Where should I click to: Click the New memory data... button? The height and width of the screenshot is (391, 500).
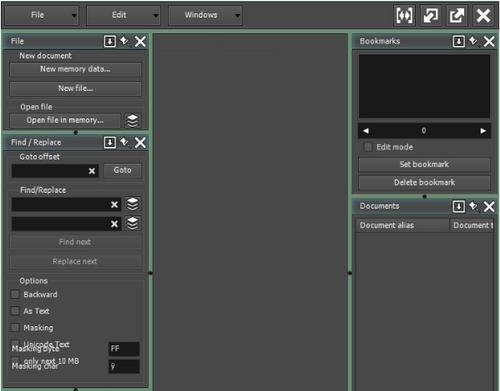(x=75, y=69)
